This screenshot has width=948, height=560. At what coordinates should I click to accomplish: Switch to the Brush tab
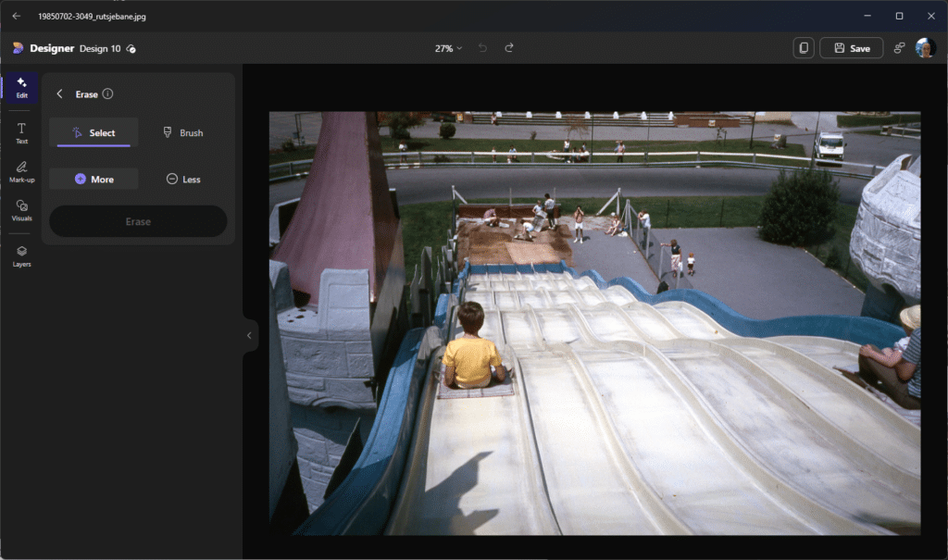182,132
